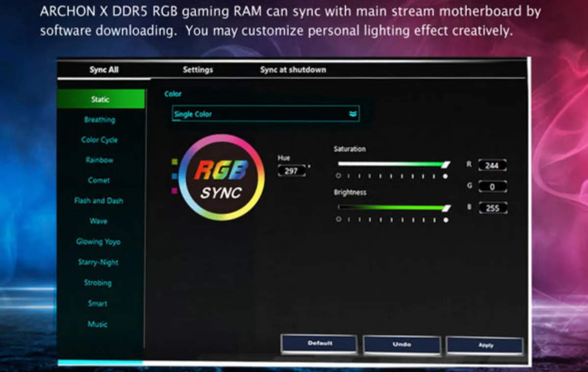Screen dimensions: 588x372
Task: Select the Static lighting effect
Action: [x=101, y=99]
